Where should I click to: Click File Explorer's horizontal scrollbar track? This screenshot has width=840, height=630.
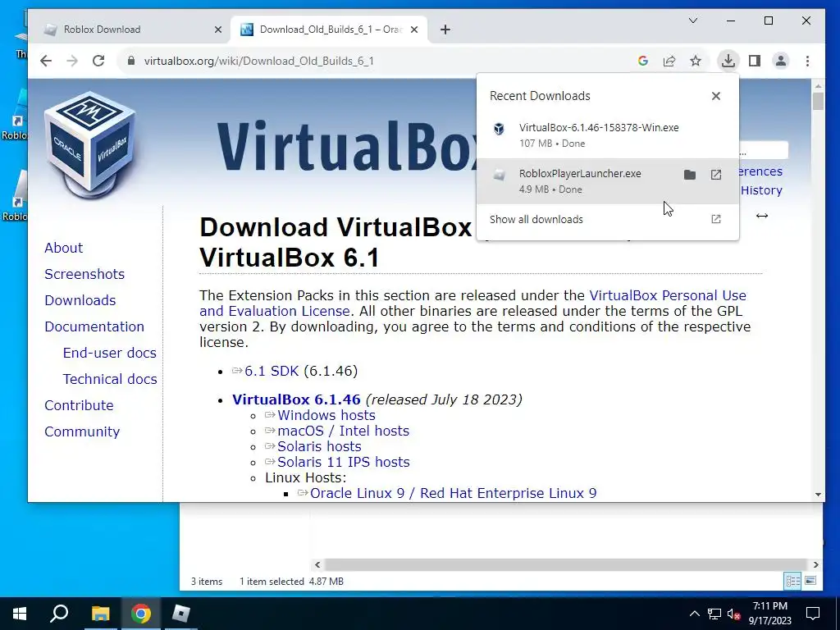[566, 564]
